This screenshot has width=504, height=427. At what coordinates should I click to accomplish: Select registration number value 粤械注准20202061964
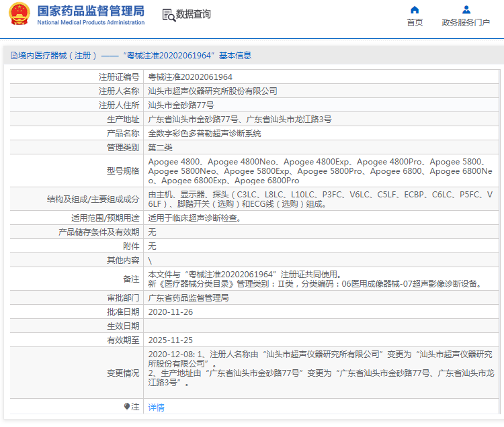[x=190, y=77]
